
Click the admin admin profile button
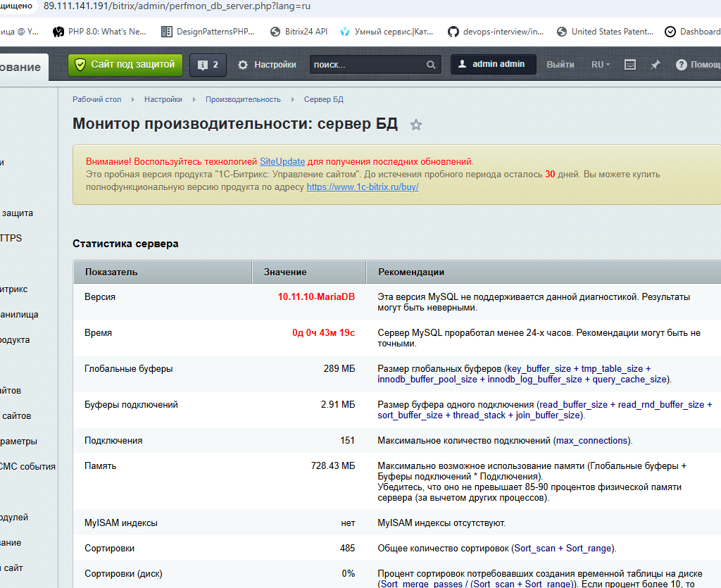point(494,64)
